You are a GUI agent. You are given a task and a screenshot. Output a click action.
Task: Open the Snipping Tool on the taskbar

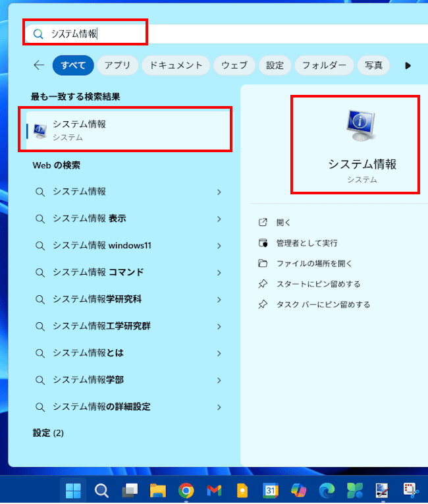(x=411, y=491)
